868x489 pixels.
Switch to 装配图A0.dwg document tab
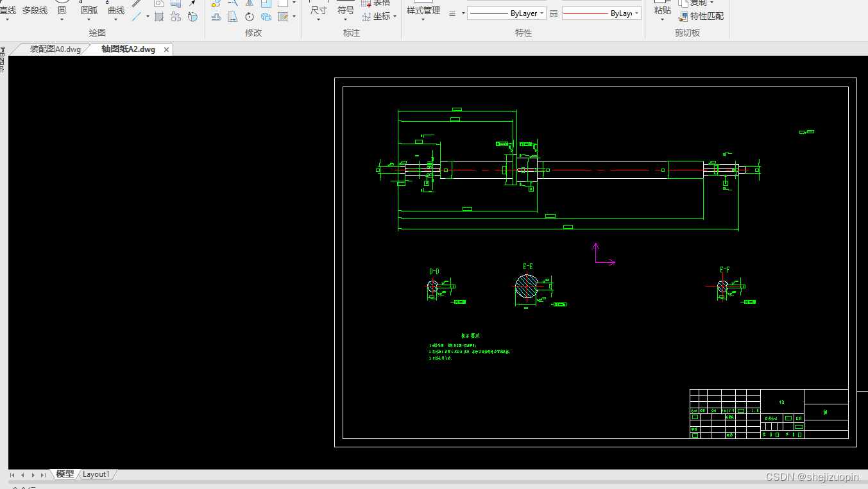[55, 49]
